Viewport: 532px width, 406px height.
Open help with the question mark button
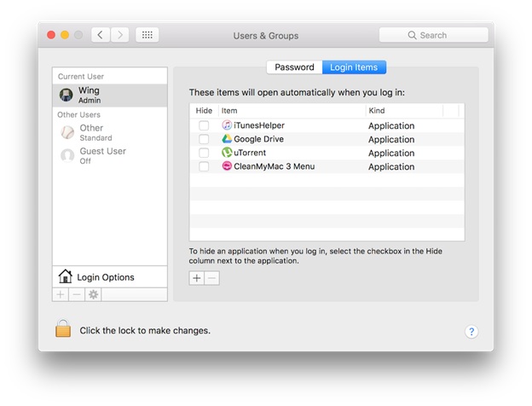[x=471, y=332]
